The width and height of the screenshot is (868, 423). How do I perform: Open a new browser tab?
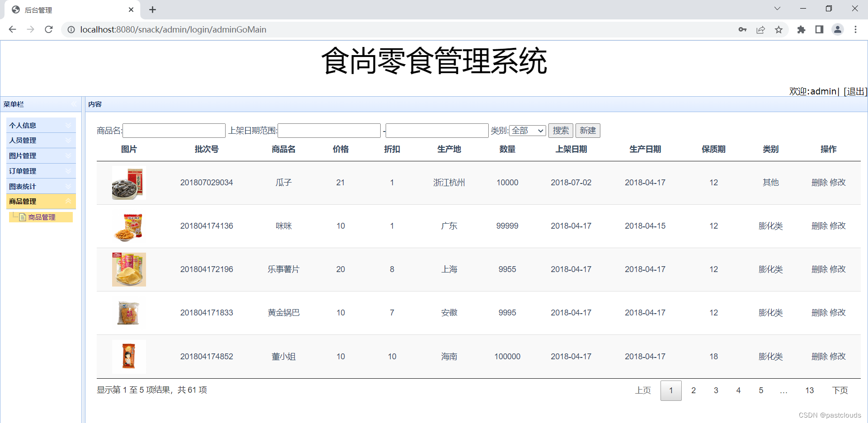pos(153,9)
